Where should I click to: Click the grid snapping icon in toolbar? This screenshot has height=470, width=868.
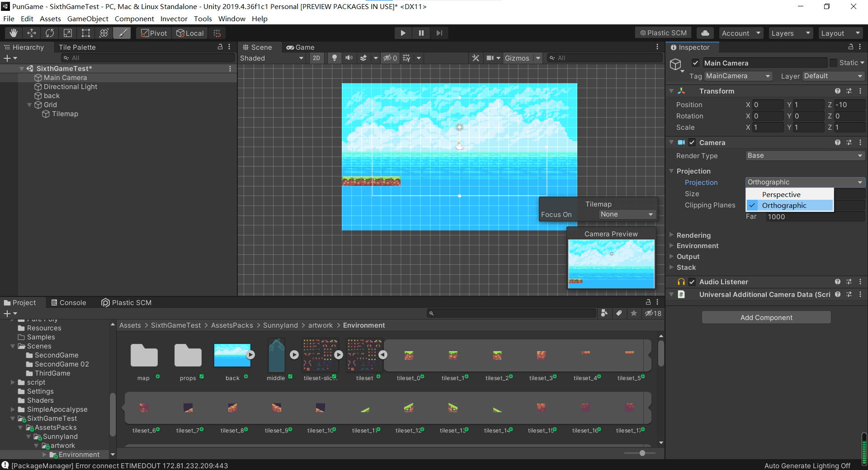pos(217,33)
